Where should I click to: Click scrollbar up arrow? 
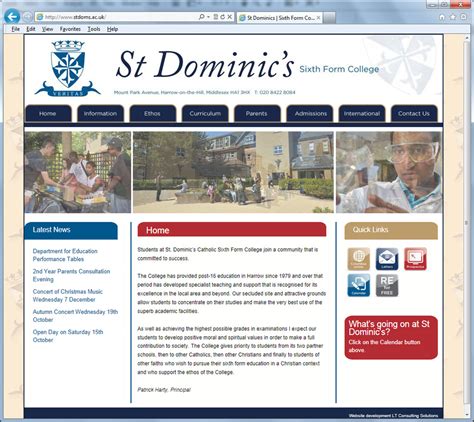tap(467, 38)
